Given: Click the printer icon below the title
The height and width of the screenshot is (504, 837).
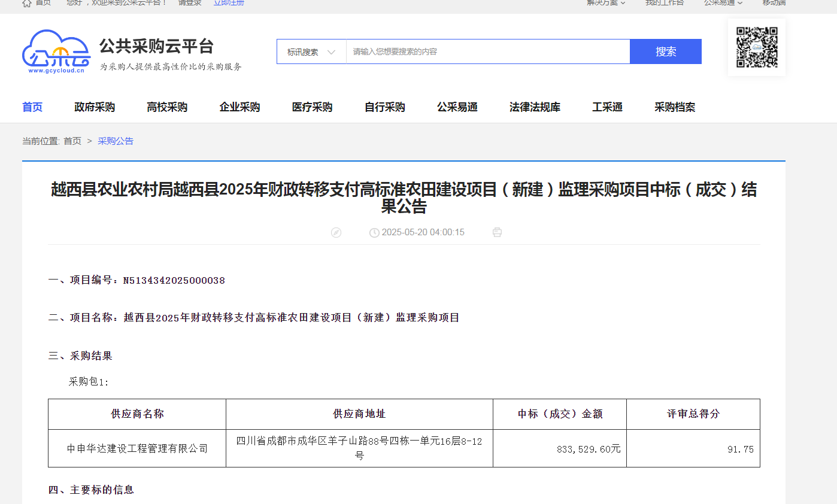Looking at the screenshot, I should coord(497,232).
